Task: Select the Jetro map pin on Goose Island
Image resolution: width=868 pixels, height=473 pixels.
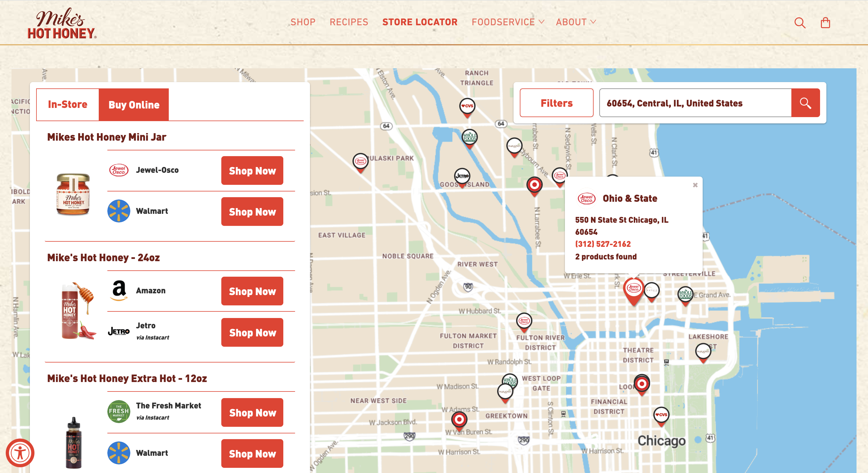Action: pos(462,176)
